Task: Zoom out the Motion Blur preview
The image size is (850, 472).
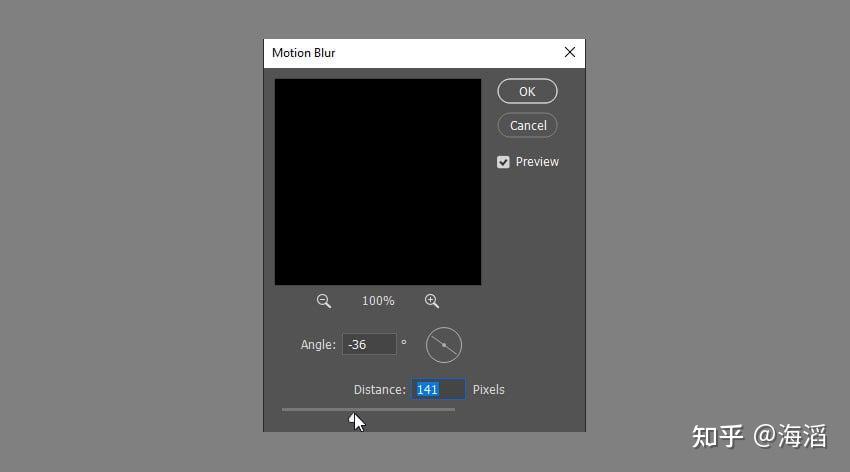Action: (324, 301)
